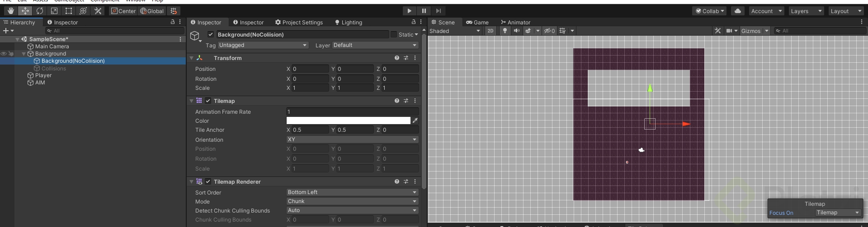This screenshot has height=227, width=868.
Task: Select the Move tool
Action: pyautogui.click(x=25, y=11)
